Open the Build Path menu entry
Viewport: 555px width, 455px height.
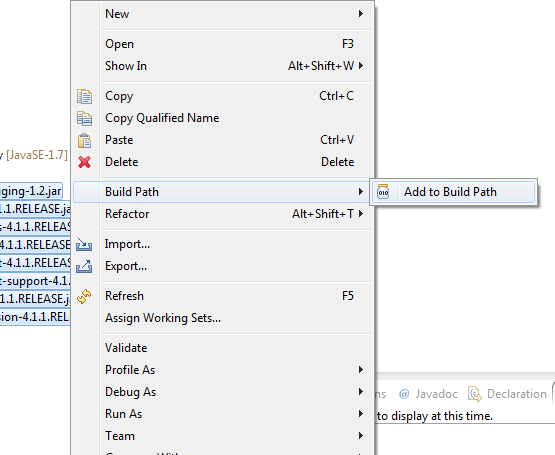223,192
